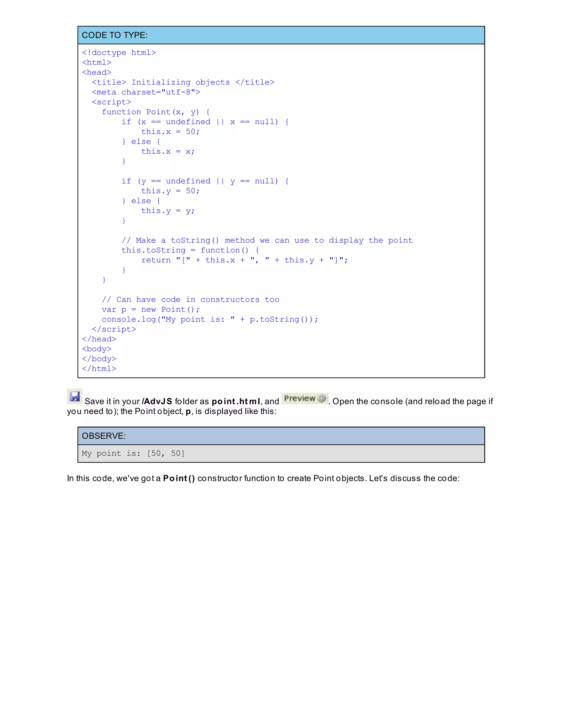Click the OBSERVE header
The height and width of the screenshot is (728, 563).
281,436
